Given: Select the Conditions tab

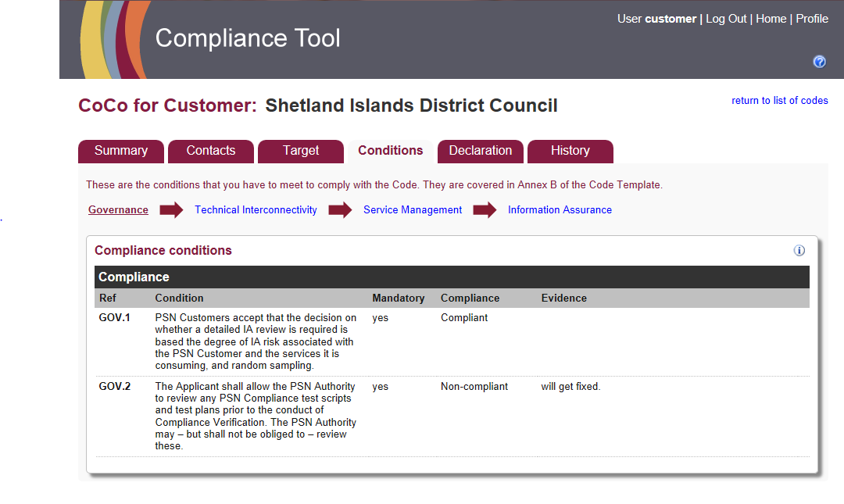Looking at the screenshot, I should [x=390, y=151].
